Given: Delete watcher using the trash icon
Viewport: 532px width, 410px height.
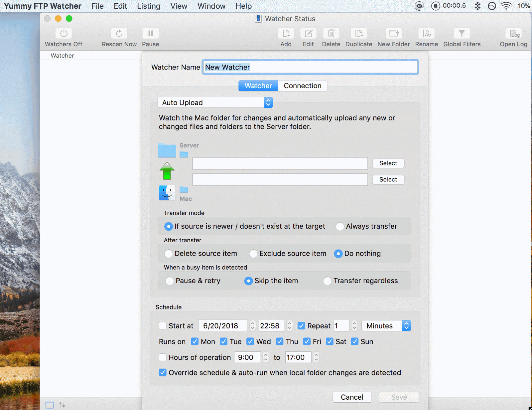Looking at the screenshot, I should tap(331, 33).
